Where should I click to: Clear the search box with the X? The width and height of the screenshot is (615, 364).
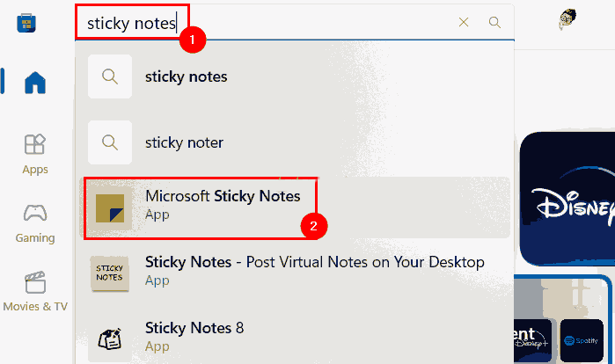click(x=464, y=22)
